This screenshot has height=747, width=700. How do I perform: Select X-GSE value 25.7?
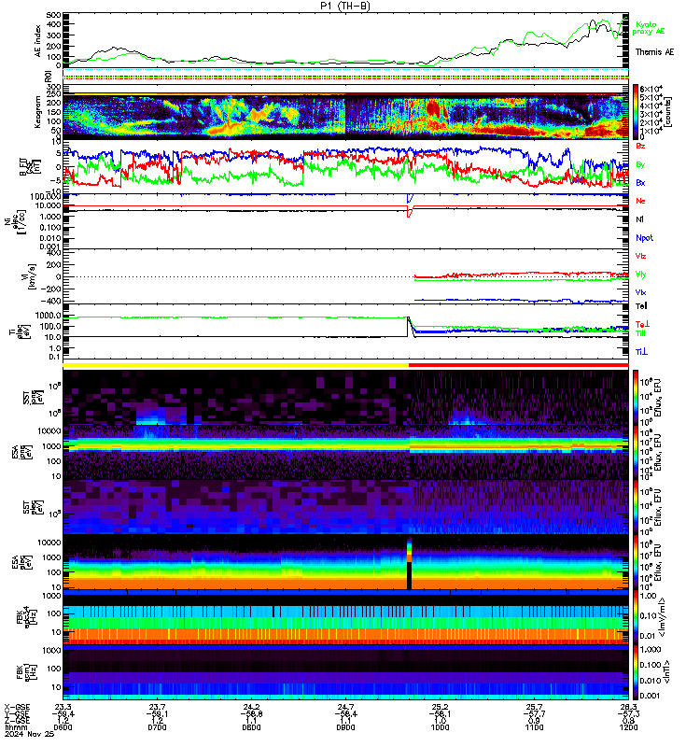coord(534,707)
